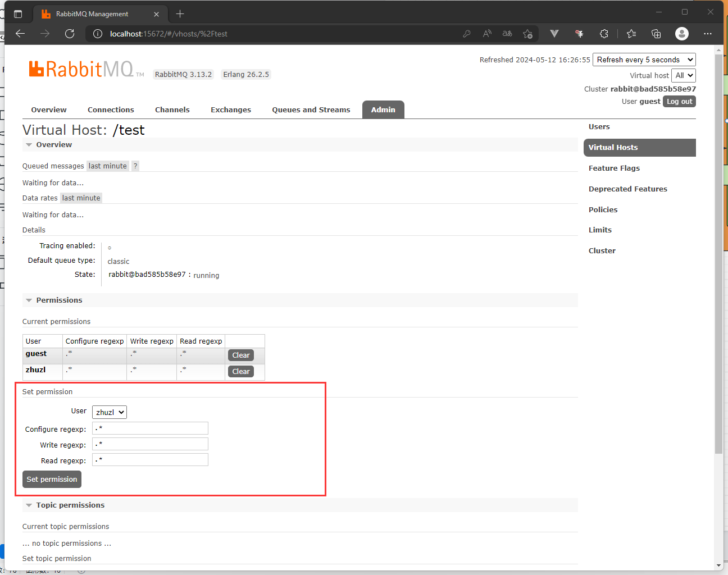Screen dimensions: 728x575
Task: Click the RabbitMQ logo
Action: coord(87,69)
